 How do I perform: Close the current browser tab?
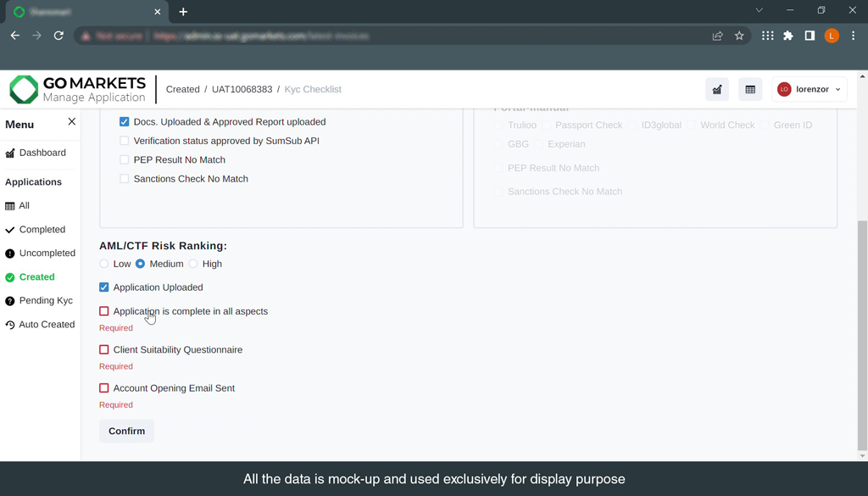[157, 12]
